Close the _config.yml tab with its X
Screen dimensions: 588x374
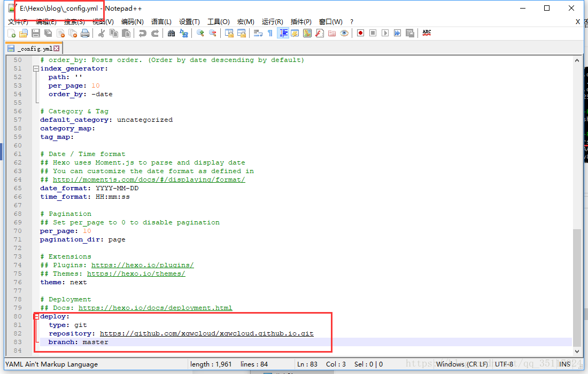[56, 48]
